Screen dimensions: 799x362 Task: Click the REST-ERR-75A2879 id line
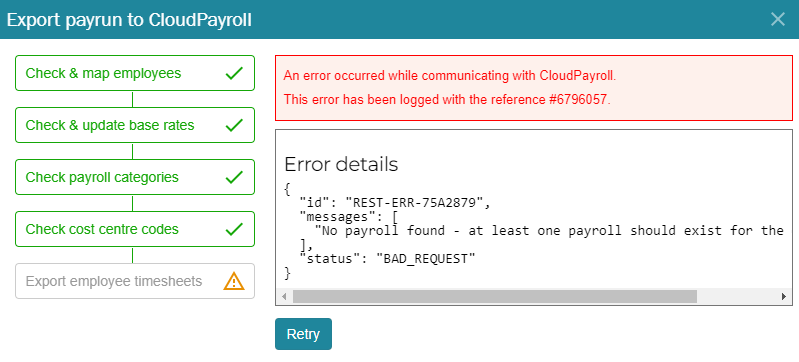coord(395,203)
